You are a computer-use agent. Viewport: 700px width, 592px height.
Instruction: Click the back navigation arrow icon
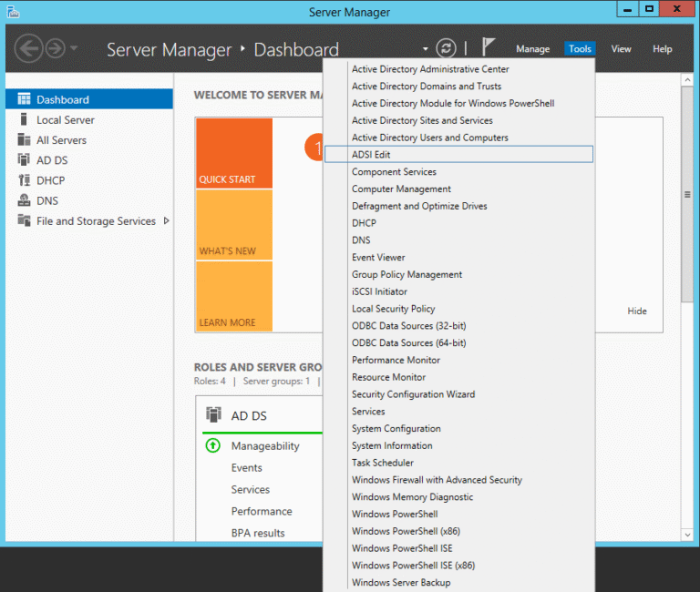pos(29,48)
